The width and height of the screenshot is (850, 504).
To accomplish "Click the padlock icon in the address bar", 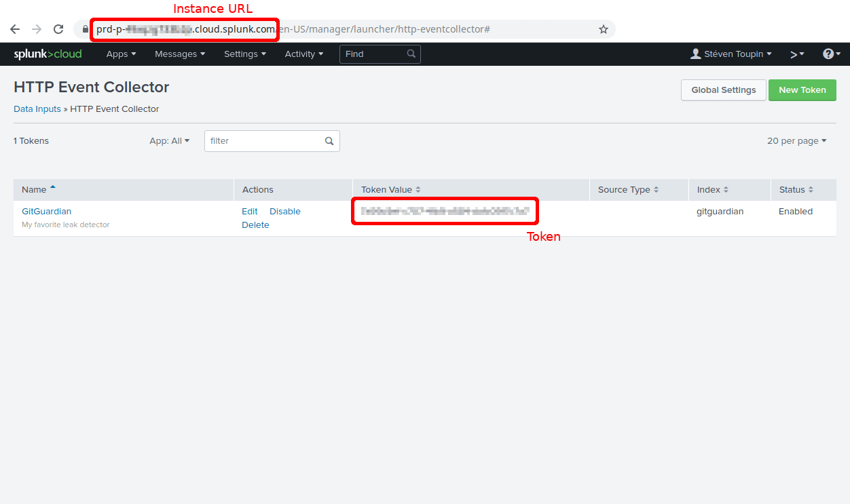I will pos(85,29).
